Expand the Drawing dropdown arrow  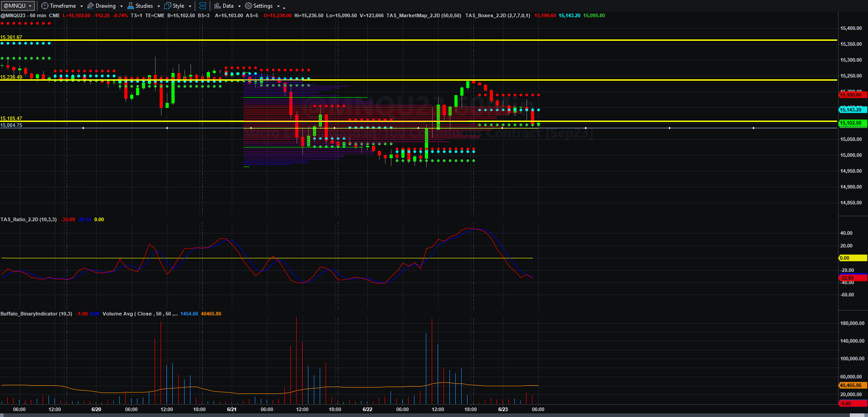tap(122, 6)
